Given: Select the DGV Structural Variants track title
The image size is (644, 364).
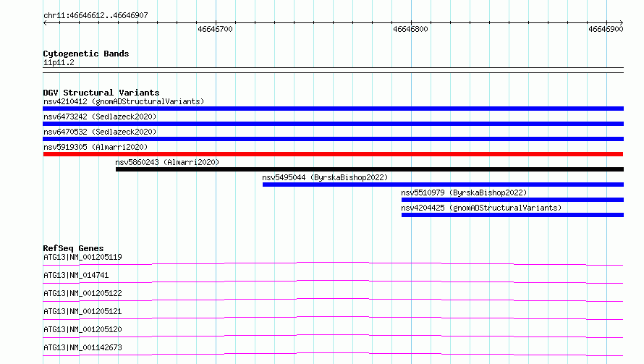Looking at the screenshot, I should coord(101,93).
